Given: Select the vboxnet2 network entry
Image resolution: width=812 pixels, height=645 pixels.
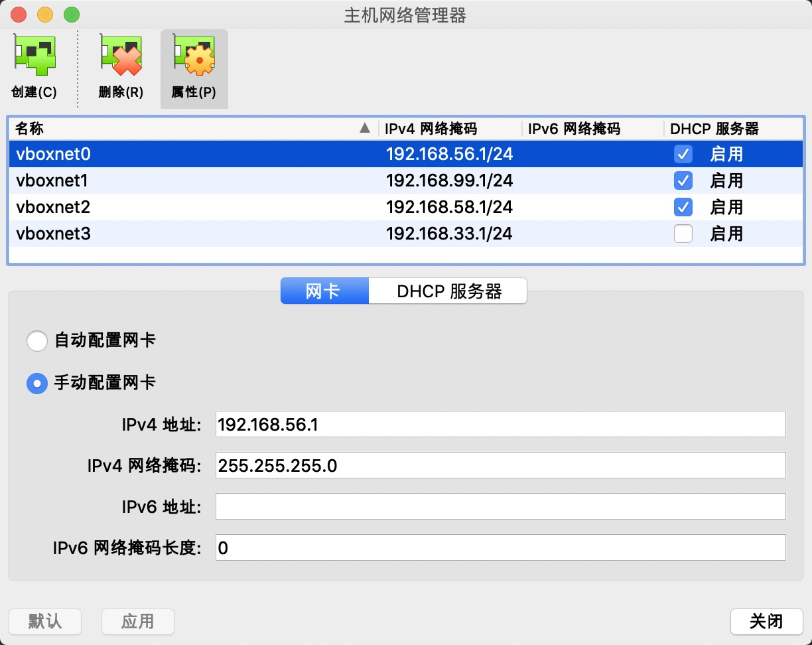Looking at the screenshot, I should 199,207.
